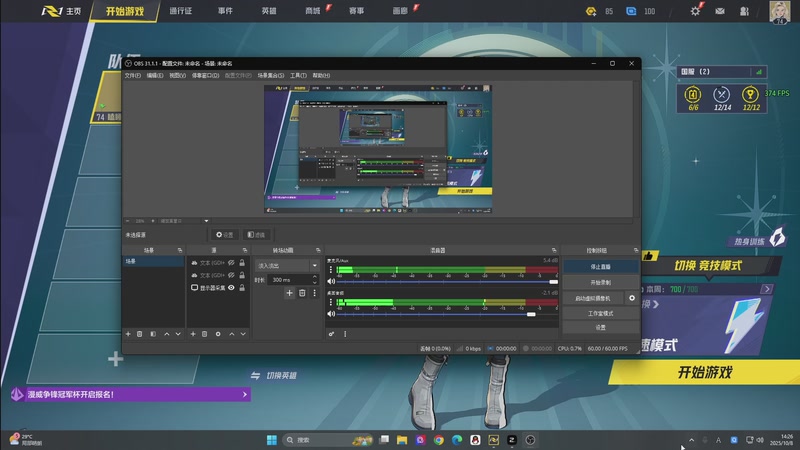Open virtual camera settings gear icon
This screenshot has height=450, width=800.
click(x=632, y=298)
